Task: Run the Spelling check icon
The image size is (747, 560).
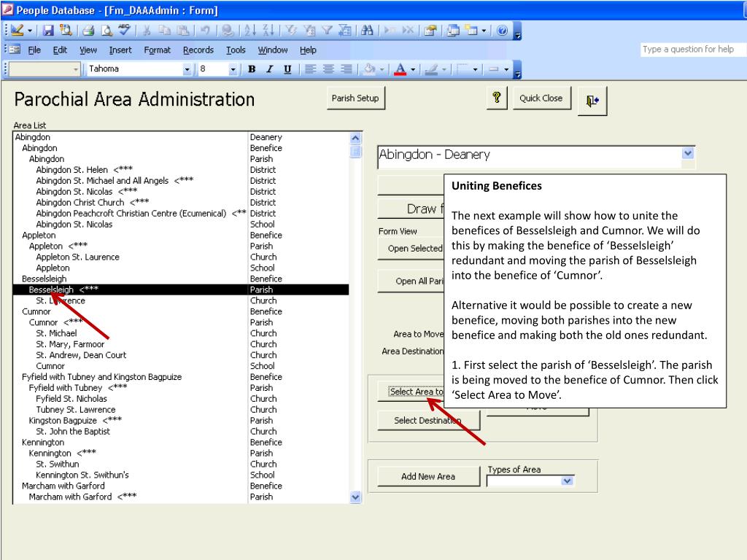Action: 124,31
